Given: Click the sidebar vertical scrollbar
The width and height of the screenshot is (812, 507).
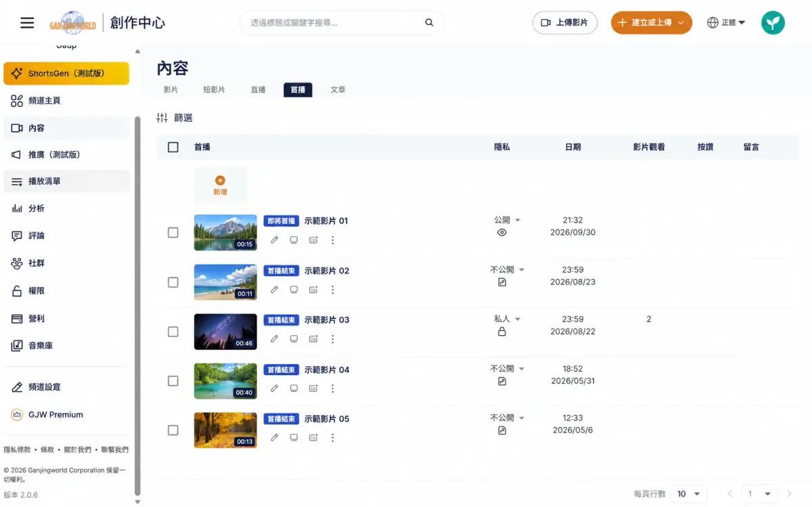Looking at the screenshot, I should click(x=138, y=305).
